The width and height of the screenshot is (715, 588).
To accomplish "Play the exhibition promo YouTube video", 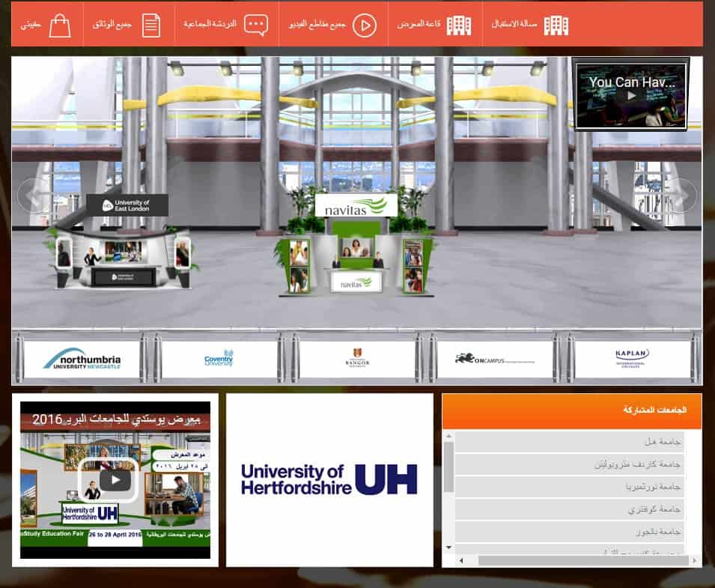I will tap(114, 479).
